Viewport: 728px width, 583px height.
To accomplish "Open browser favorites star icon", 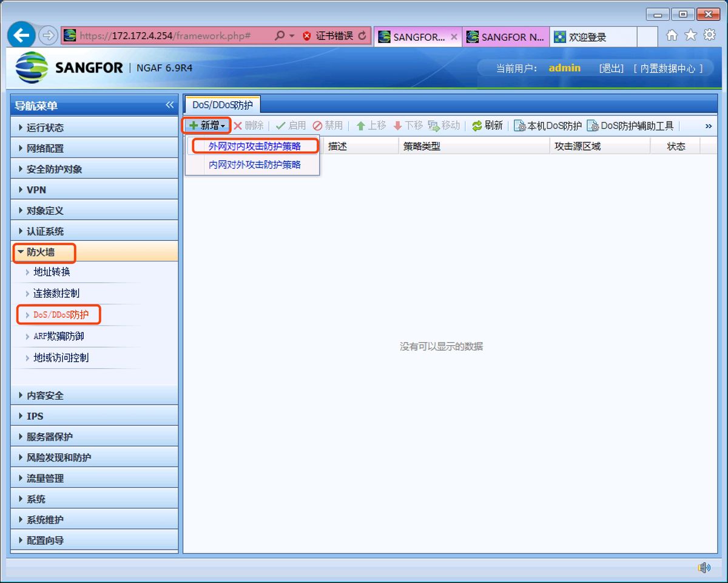I will 690,35.
